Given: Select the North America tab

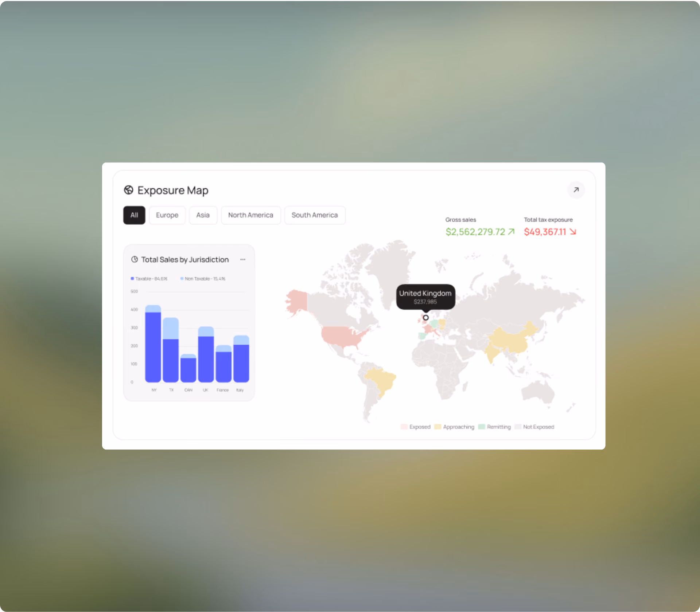Looking at the screenshot, I should 250,215.
